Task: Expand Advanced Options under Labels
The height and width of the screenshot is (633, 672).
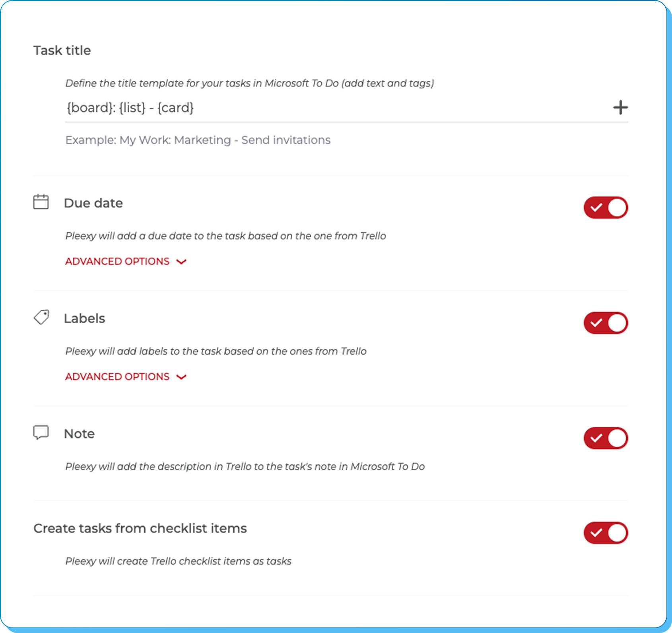Action: click(126, 377)
